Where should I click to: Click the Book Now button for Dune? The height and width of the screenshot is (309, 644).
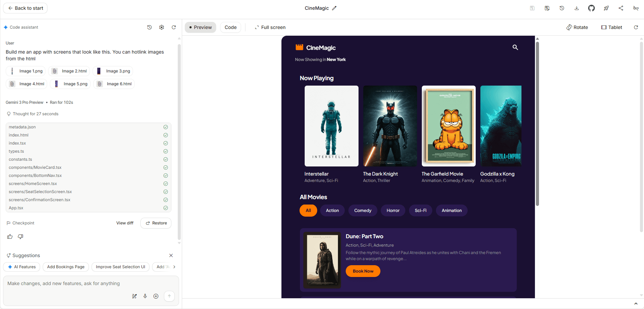coord(363,271)
